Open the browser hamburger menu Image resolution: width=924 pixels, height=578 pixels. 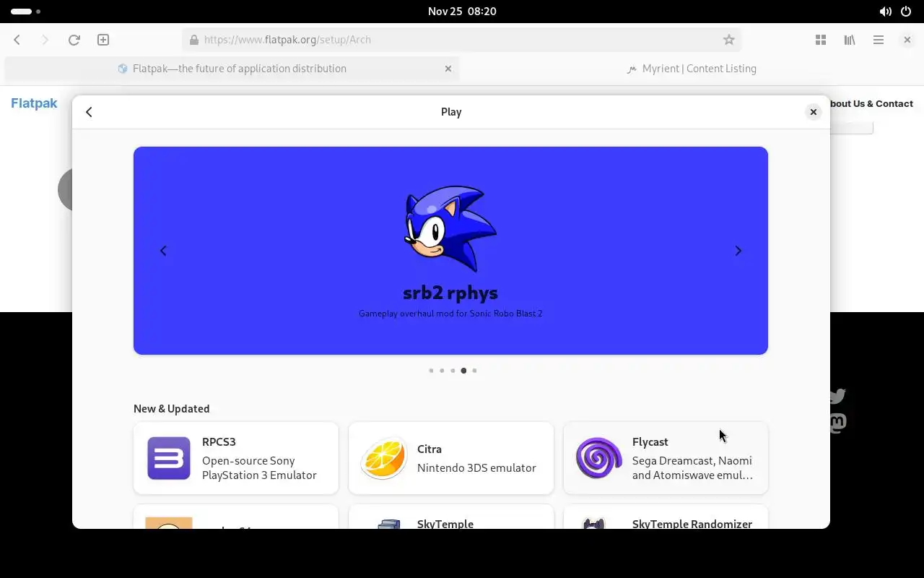coord(879,40)
